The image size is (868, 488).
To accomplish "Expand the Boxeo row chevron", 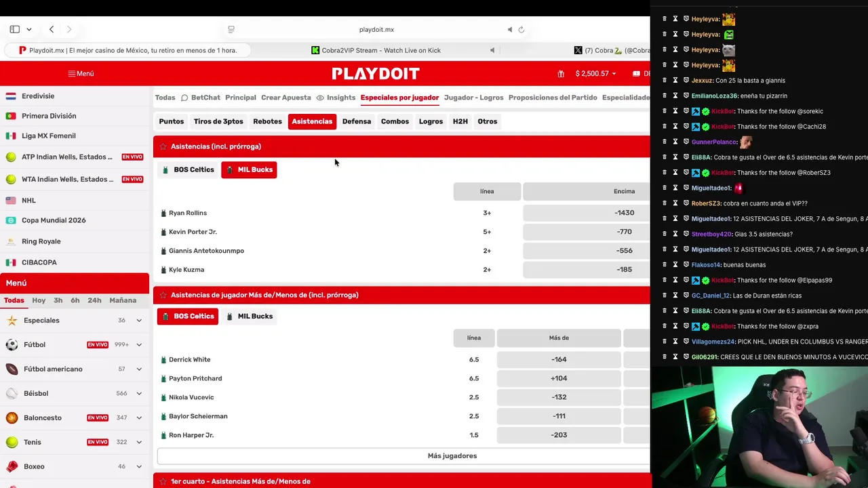I will (x=139, y=467).
